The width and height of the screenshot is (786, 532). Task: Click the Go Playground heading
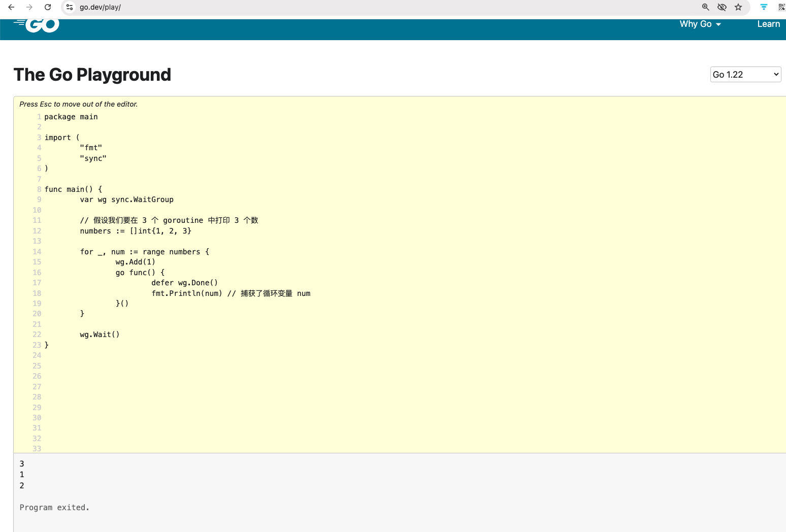(x=92, y=75)
